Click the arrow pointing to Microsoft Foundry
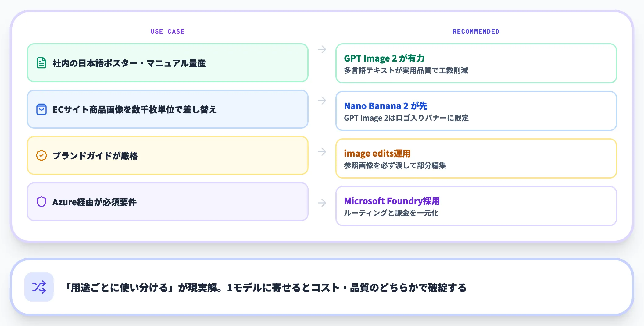The image size is (644, 326). coord(322,203)
